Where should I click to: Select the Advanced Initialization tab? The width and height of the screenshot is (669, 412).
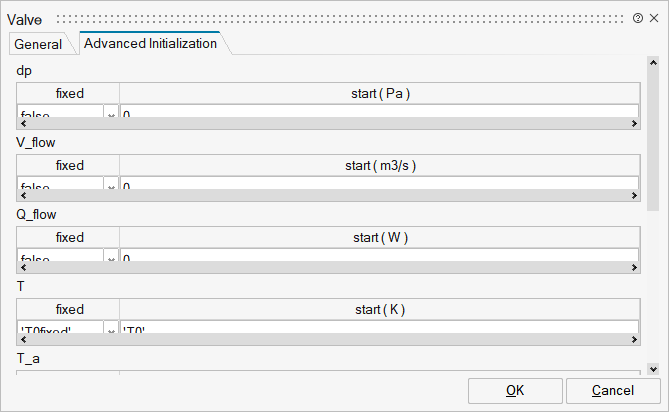pos(150,44)
